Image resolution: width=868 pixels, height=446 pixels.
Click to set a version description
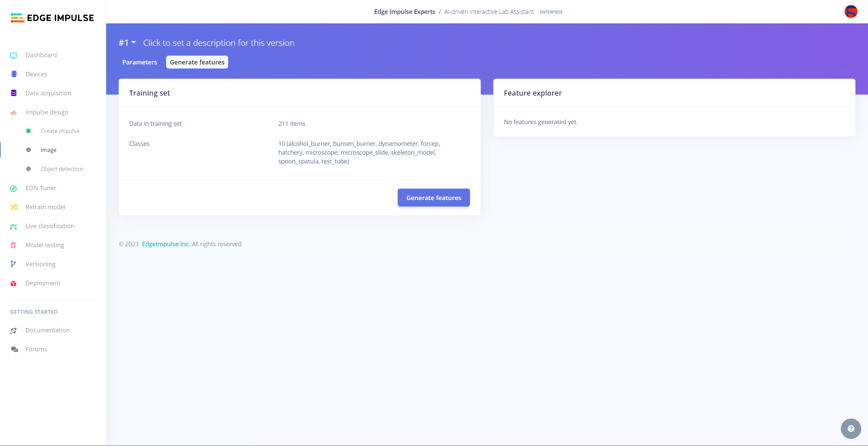pos(219,43)
